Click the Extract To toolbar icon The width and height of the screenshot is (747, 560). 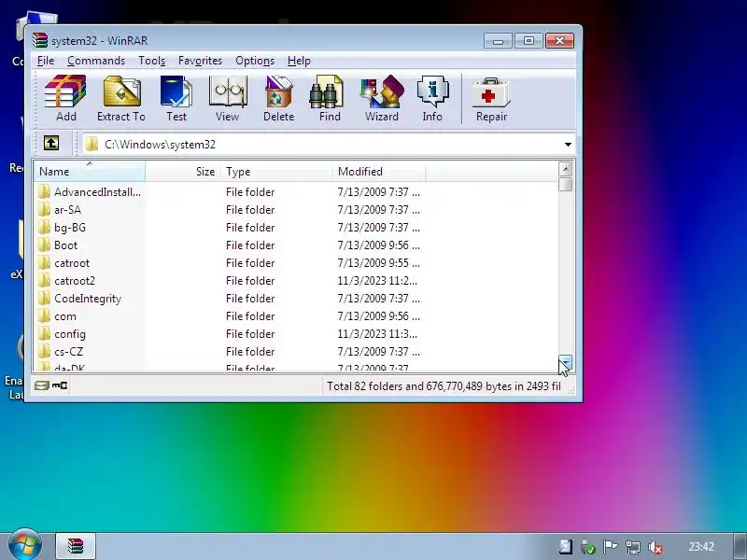pyautogui.click(x=121, y=91)
